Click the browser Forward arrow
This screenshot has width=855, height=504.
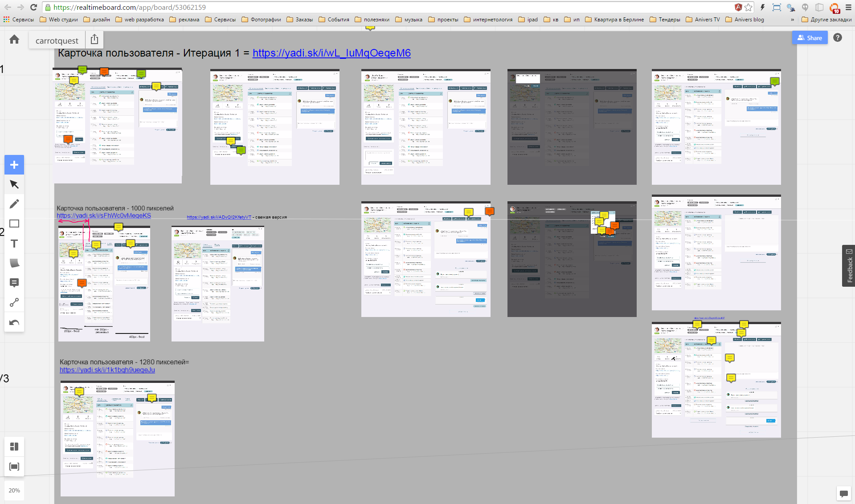point(20,7)
